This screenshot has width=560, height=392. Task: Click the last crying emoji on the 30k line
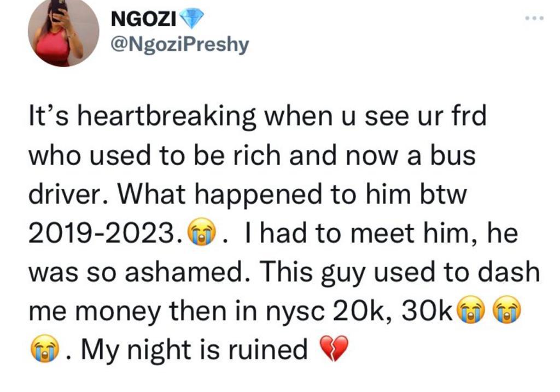pos(506,312)
